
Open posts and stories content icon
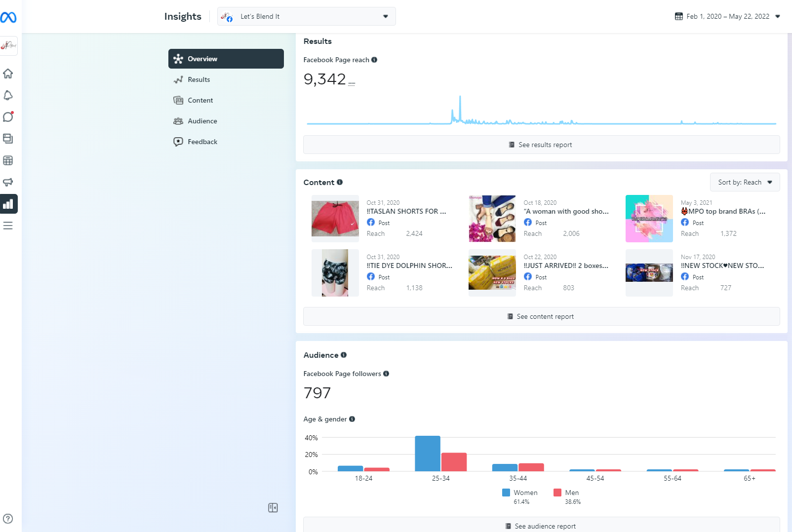tap(8, 139)
